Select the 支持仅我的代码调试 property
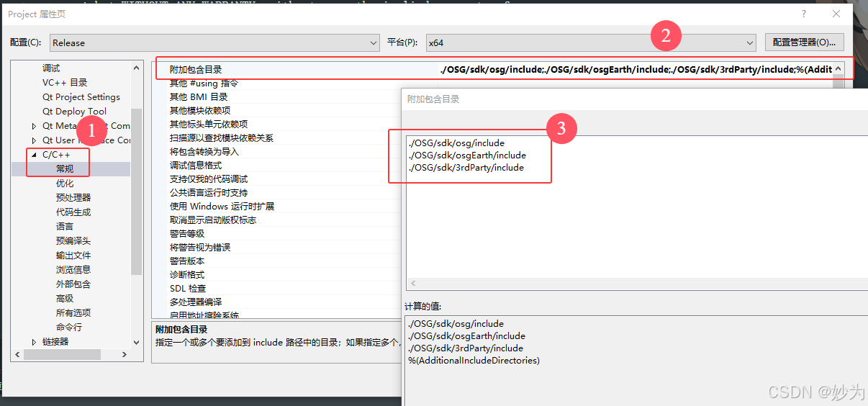The image size is (868, 406). [x=209, y=179]
